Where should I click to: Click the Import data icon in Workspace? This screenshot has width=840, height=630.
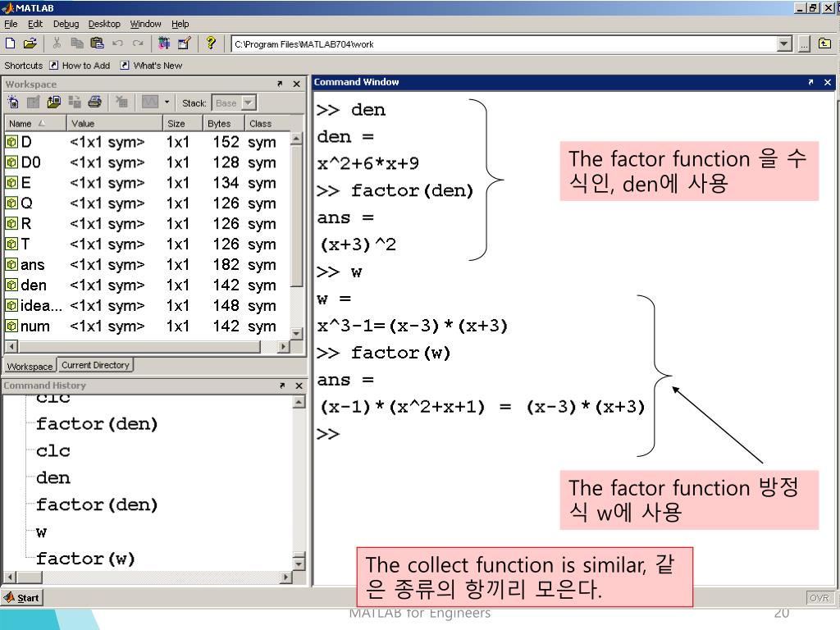(x=53, y=102)
